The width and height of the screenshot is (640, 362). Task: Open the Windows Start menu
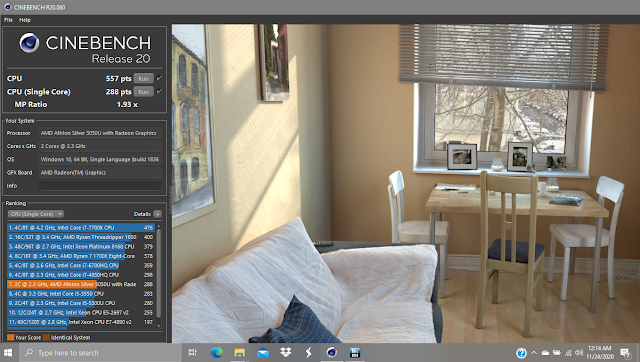(8, 353)
